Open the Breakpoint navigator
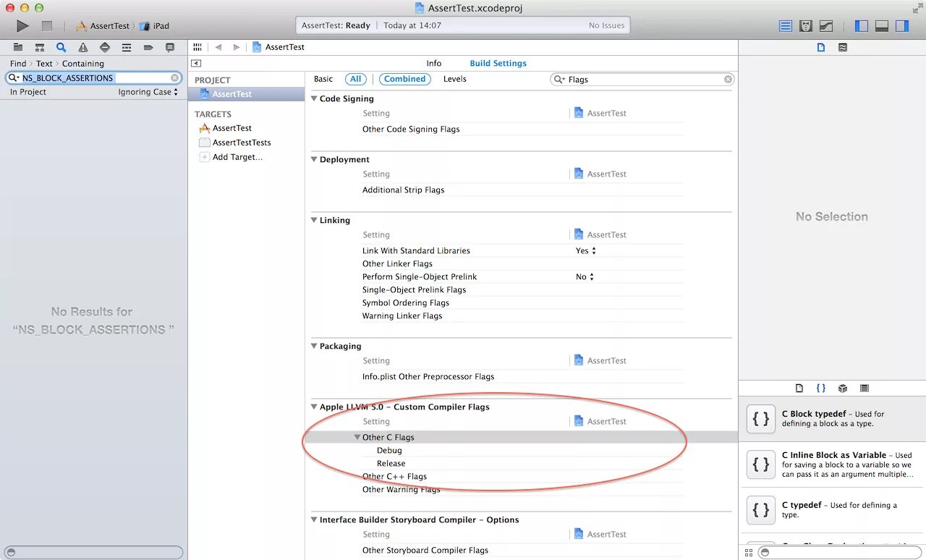Viewport: 926px width, 560px height. (148, 48)
